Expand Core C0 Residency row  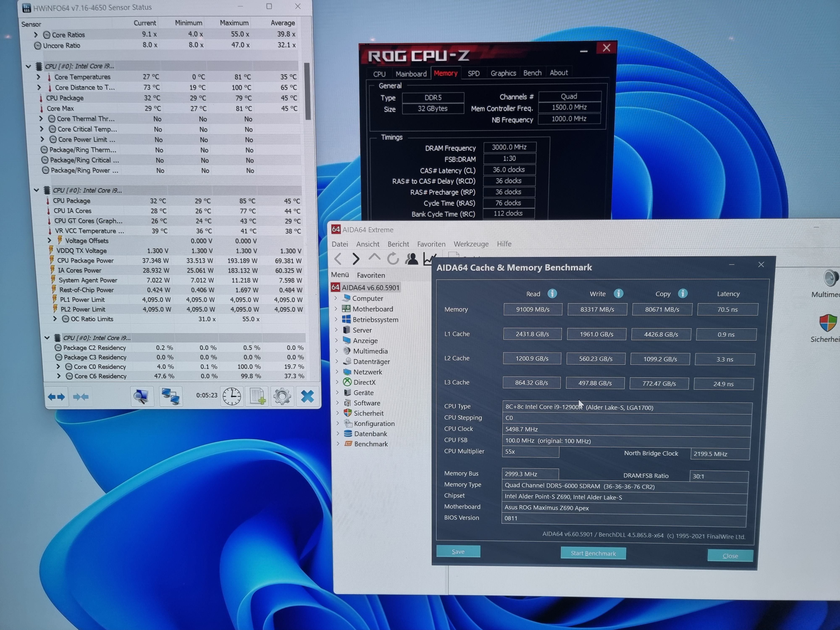58,366
